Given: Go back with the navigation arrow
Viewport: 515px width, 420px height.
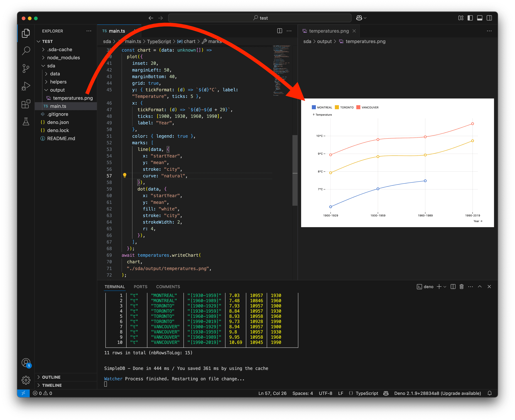Looking at the screenshot, I should tap(151, 18).
